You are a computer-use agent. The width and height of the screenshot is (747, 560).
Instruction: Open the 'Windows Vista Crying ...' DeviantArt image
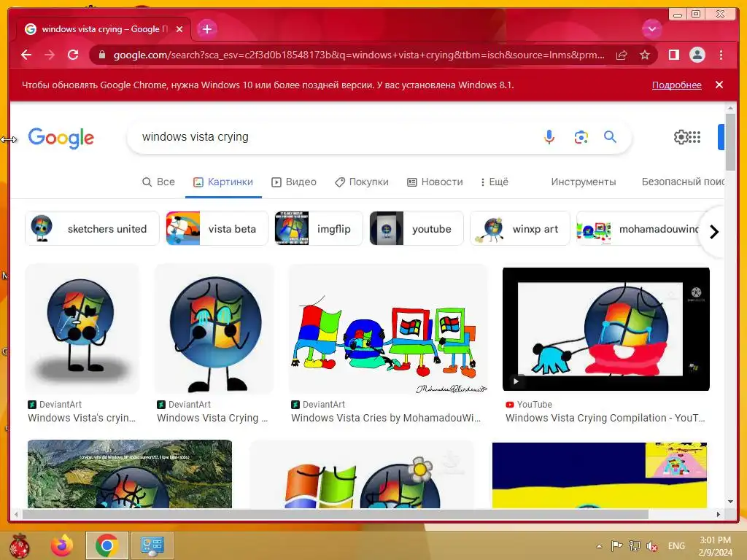click(x=214, y=329)
